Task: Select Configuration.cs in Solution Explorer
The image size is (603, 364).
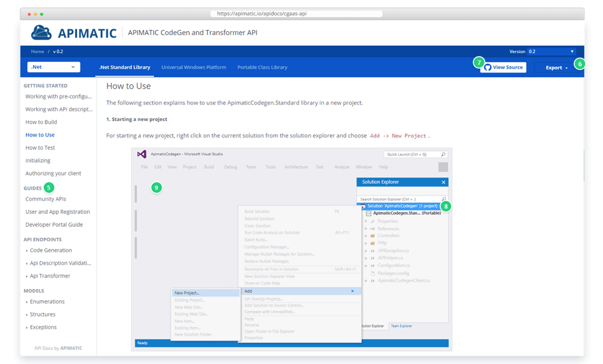Action: click(394, 266)
